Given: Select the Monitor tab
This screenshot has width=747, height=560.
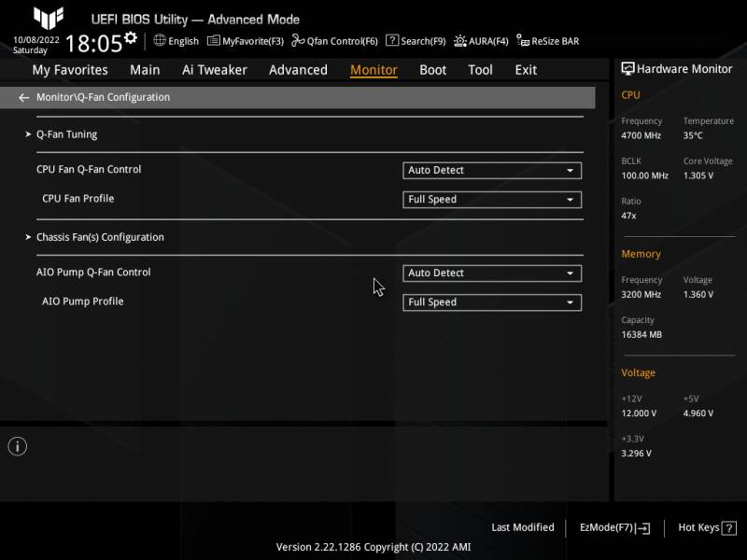Looking at the screenshot, I should pos(373,70).
